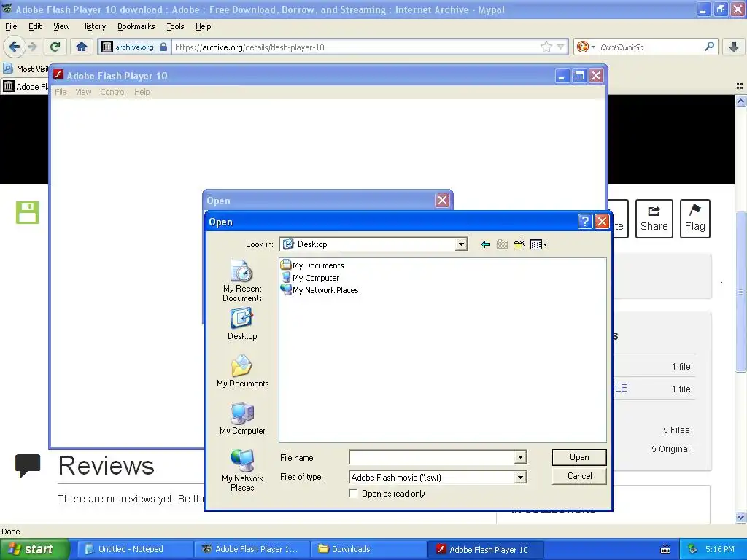Expand the Look in Desktop dropdown
This screenshot has width=747, height=560.
(x=461, y=244)
